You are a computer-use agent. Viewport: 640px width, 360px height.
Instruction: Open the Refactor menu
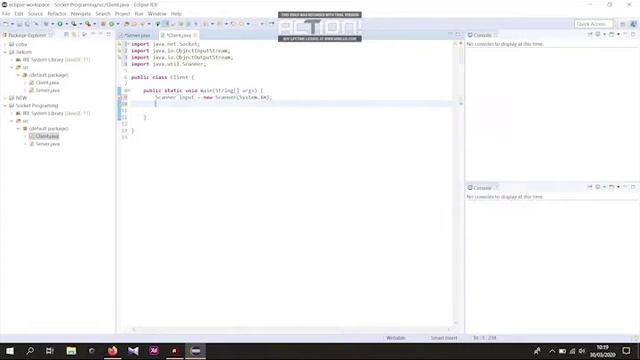click(x=57, y=14)
